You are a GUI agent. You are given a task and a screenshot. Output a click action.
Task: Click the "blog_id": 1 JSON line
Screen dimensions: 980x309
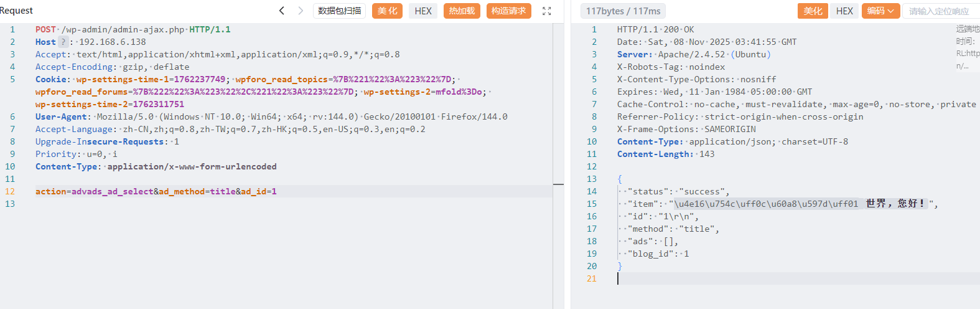coord(658,254)
